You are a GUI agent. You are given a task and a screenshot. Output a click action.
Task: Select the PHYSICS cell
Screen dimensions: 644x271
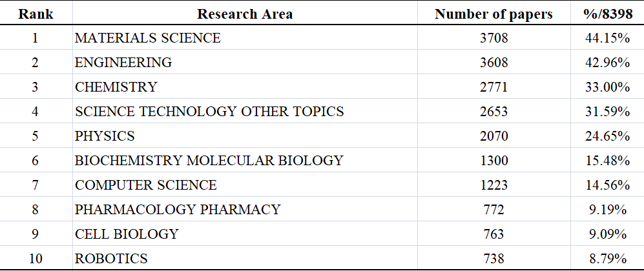tap(245, 135)
